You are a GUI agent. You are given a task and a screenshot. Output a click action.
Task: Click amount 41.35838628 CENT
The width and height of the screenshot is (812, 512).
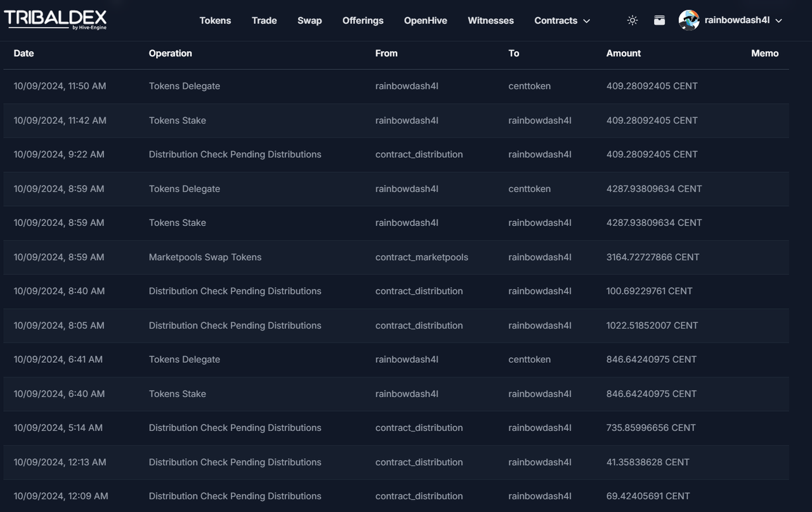tap(648, 462)
